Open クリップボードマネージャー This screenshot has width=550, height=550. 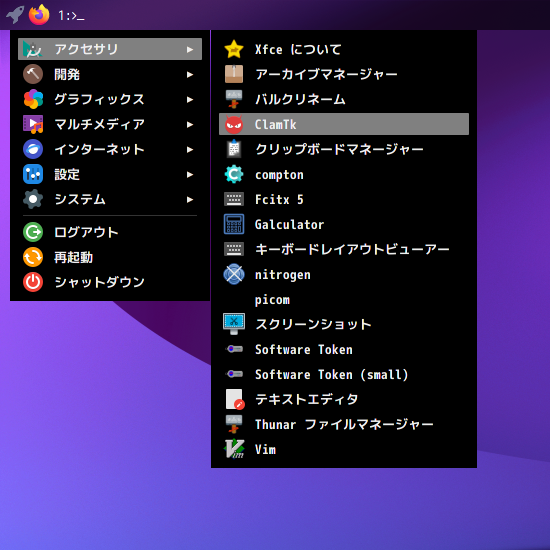[344, 149]
